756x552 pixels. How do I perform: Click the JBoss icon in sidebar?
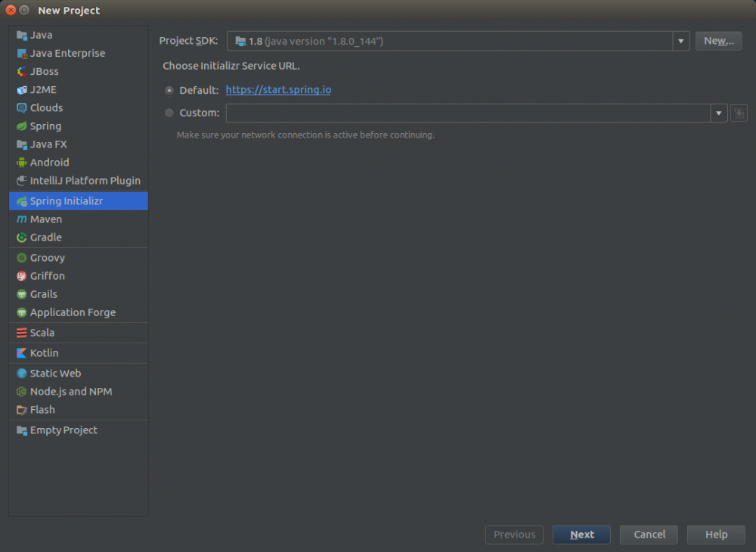(x=22, y=72)
